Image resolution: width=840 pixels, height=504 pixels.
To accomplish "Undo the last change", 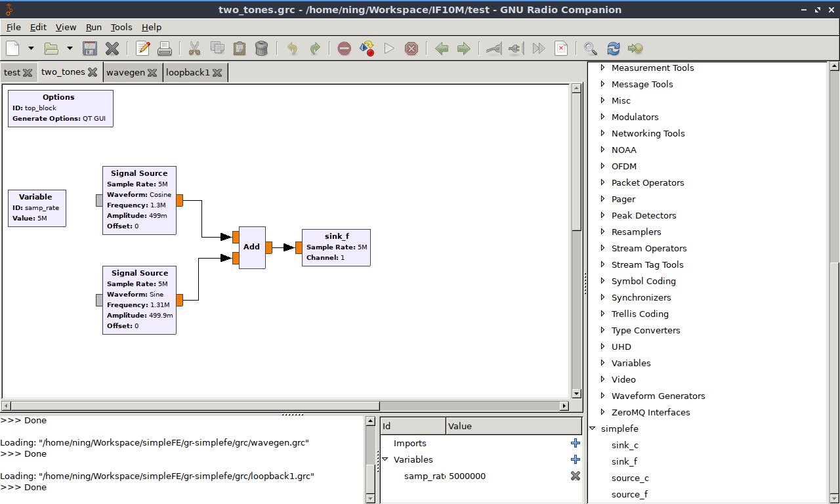I will point(292,48).
